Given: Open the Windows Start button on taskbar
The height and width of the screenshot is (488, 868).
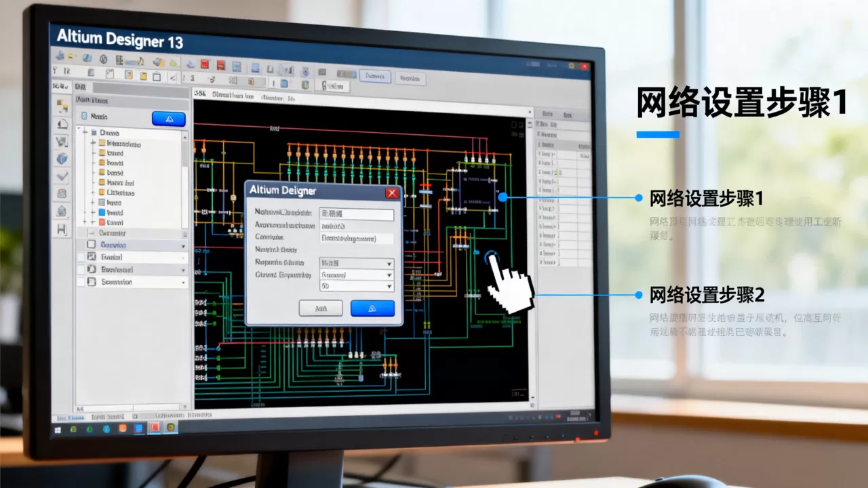Looking at the screenshot, I should (58, 430).
